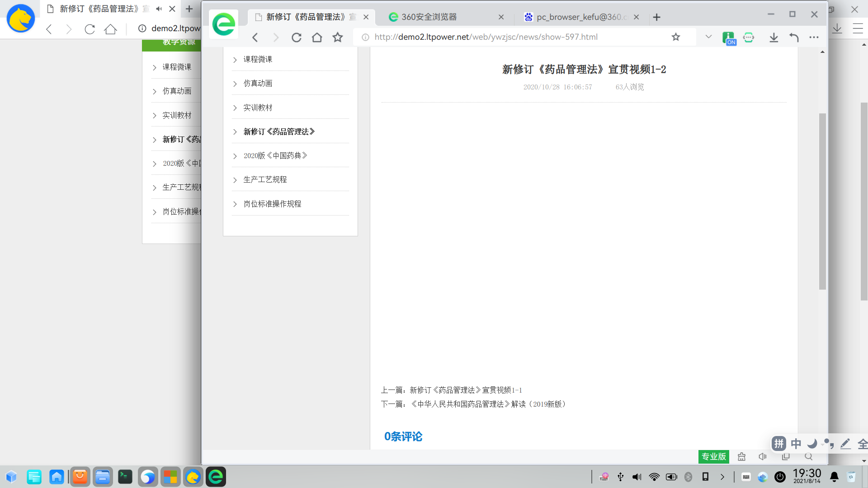868x488 pixels.
Task: Click the broom cleanup icon in status bar
Action: click(741, 456)
